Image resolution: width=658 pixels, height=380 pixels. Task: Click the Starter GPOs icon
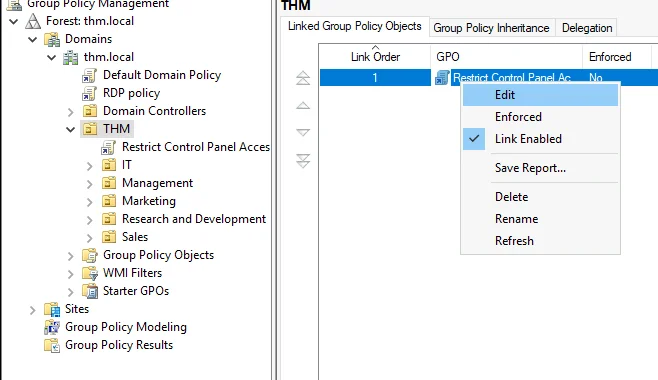90,292
